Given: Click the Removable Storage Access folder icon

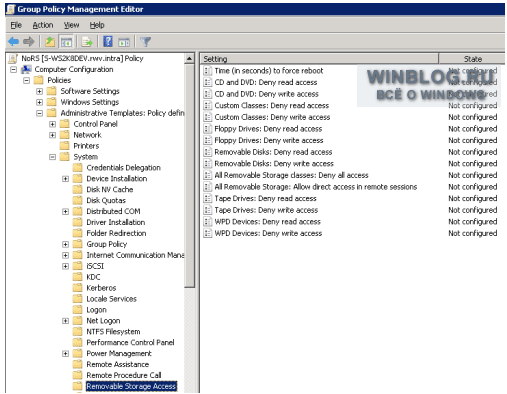Looking at the screenshot, I should [78, 386].
